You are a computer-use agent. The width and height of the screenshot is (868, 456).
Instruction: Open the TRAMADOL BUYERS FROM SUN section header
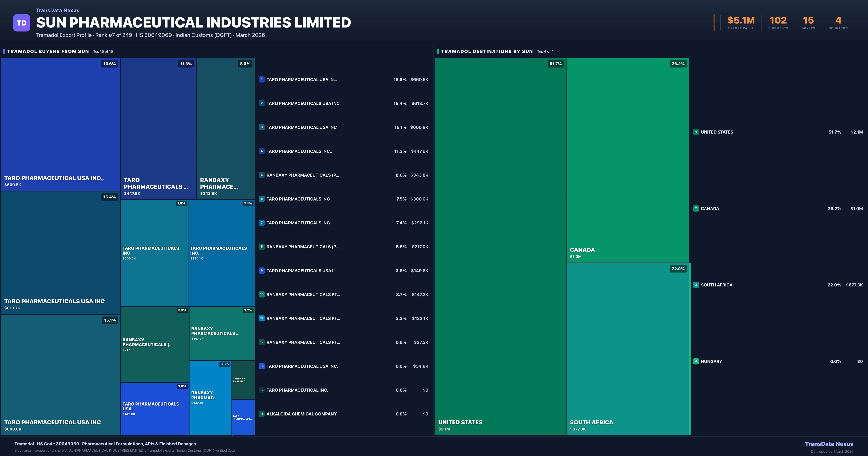click(x=48, y=51)
